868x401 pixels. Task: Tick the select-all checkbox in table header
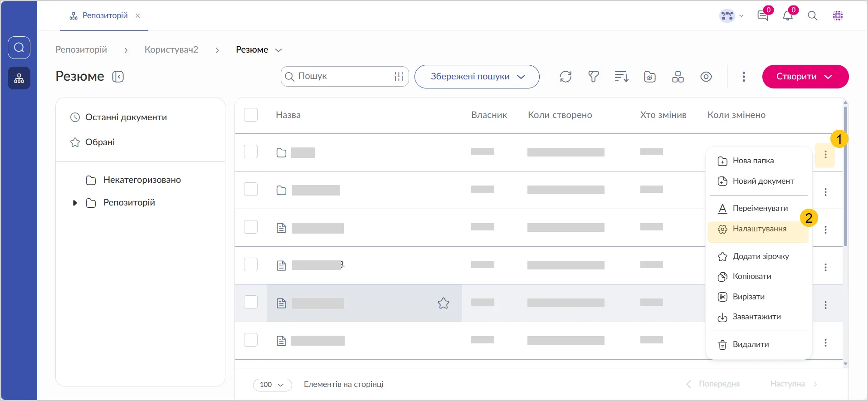tap(251, 115)
